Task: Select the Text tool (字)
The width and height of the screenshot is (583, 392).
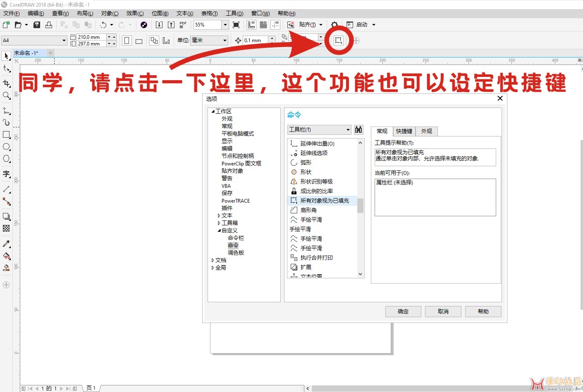Action: 6,174
